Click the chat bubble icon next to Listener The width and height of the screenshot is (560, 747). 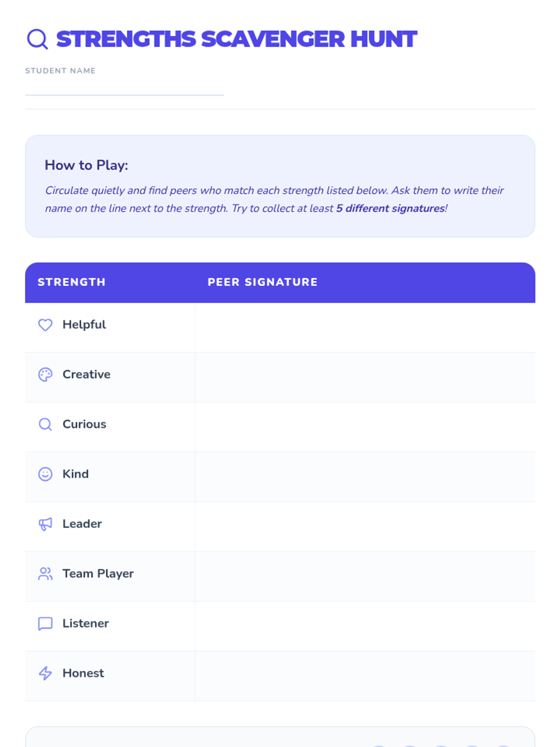[x=45, y=624]
